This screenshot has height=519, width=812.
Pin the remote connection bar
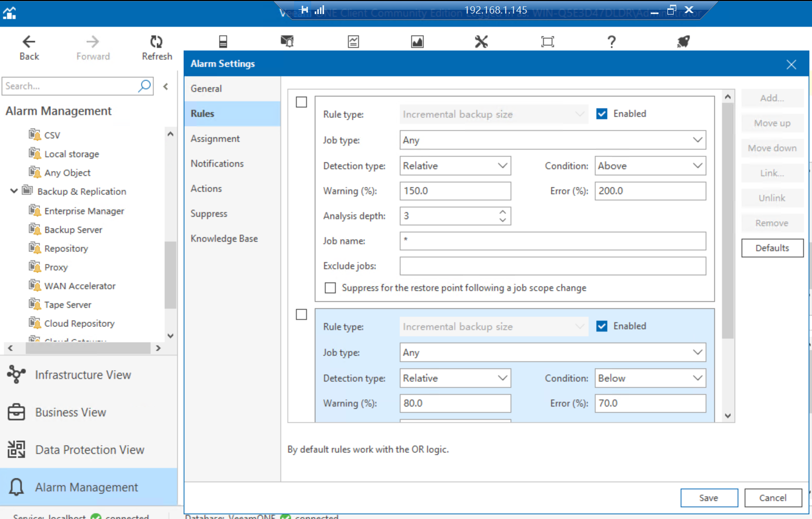pos(304,10)
